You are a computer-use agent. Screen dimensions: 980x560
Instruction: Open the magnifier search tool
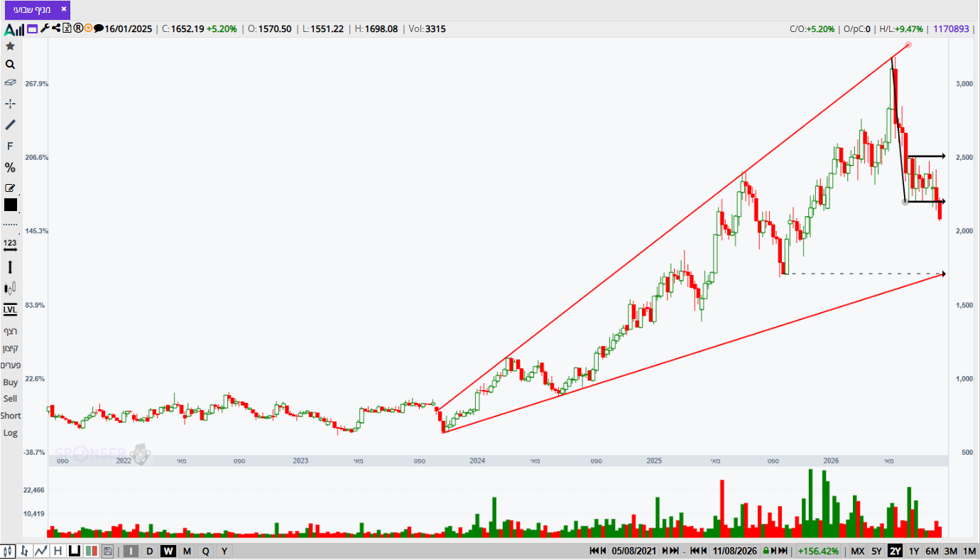[x=10, y=65]
